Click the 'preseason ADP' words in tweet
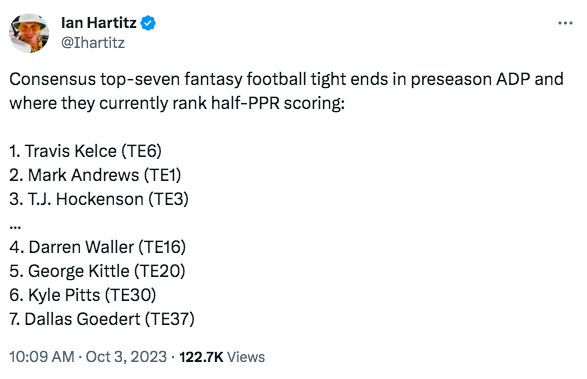This screenshot has width=587, height=379. coord(471,80)
